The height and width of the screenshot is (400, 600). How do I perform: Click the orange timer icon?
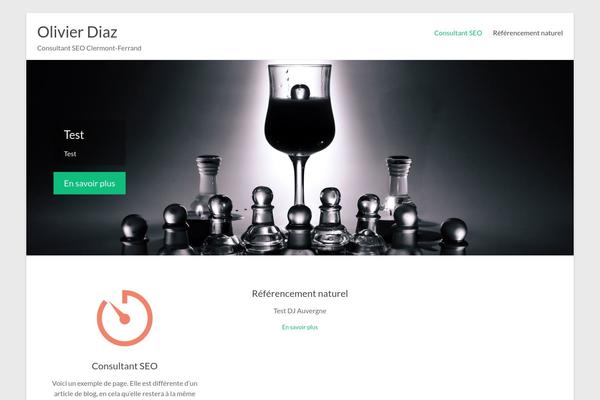(x=125, y=318)
